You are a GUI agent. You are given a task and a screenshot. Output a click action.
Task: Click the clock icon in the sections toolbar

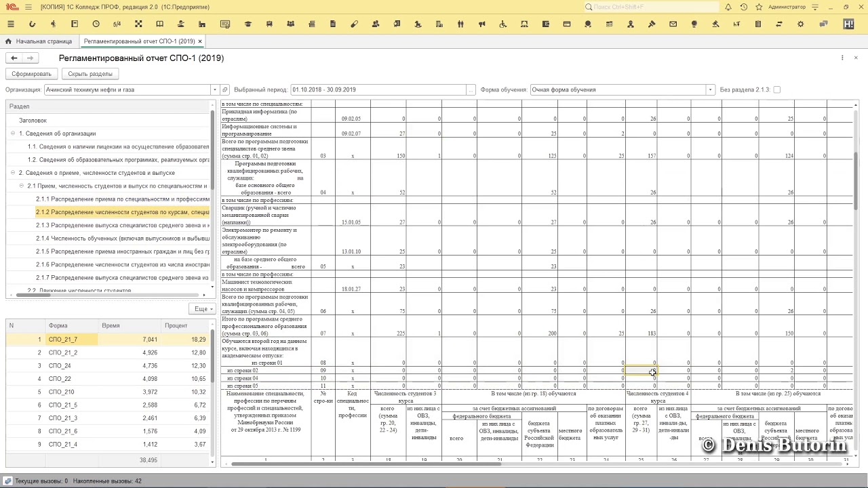pyautogui.click(x=96, y=24)
